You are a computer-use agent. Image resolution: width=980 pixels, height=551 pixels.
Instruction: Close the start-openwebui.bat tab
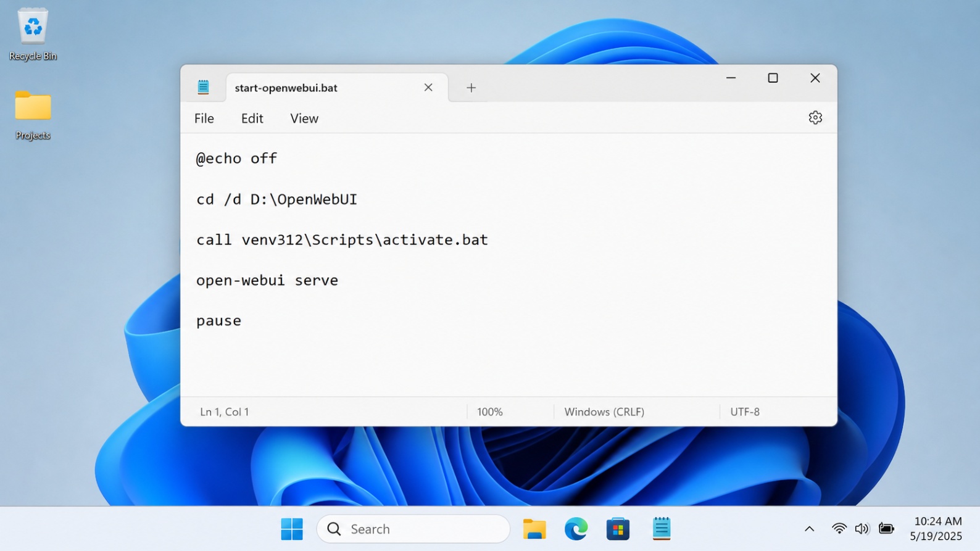coord(428,87)
